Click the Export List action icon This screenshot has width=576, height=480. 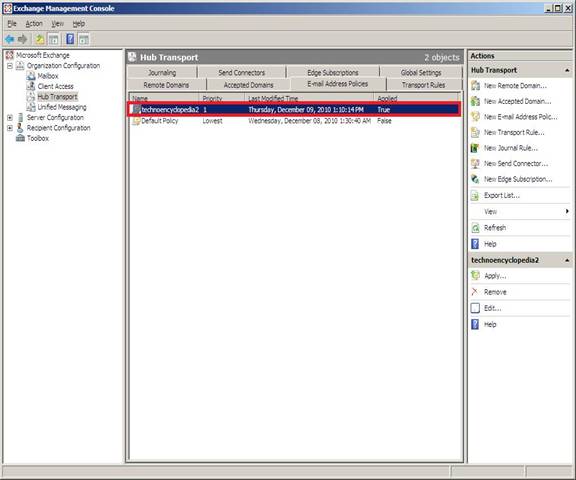(475, 195)
